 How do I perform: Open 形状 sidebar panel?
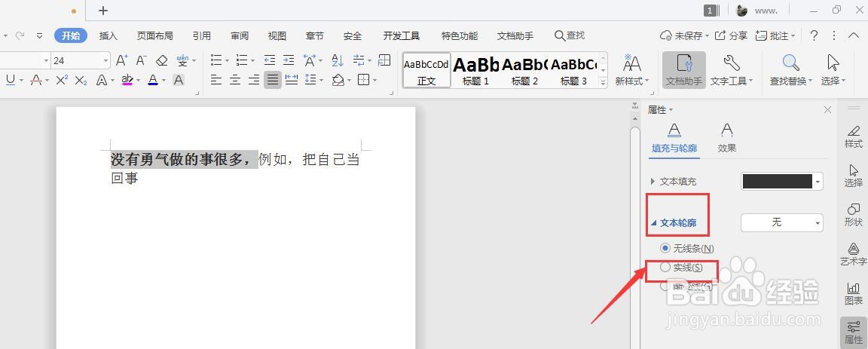click(x=853, y=215)
